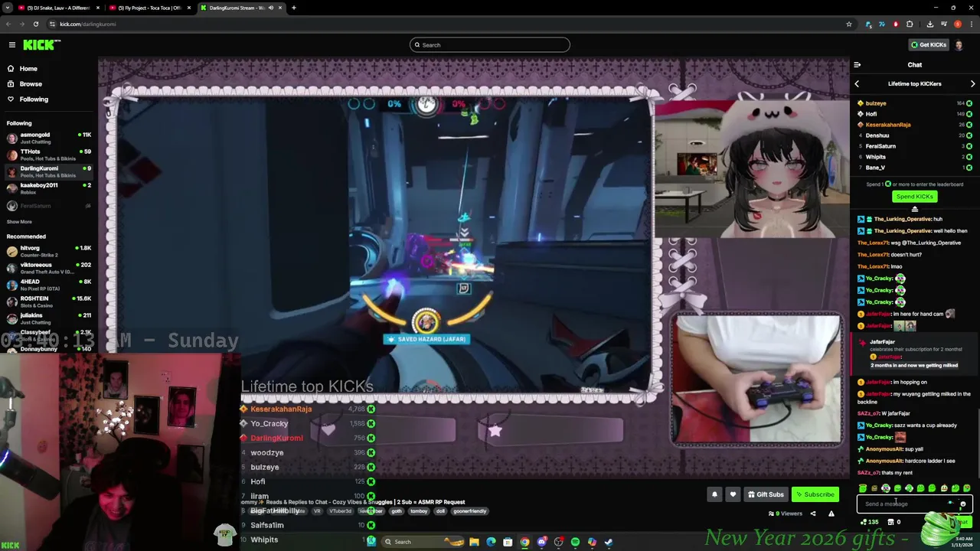Screen dimensions: 980x551
Task: Open Spotify from the taskbar
Action: 575,542
